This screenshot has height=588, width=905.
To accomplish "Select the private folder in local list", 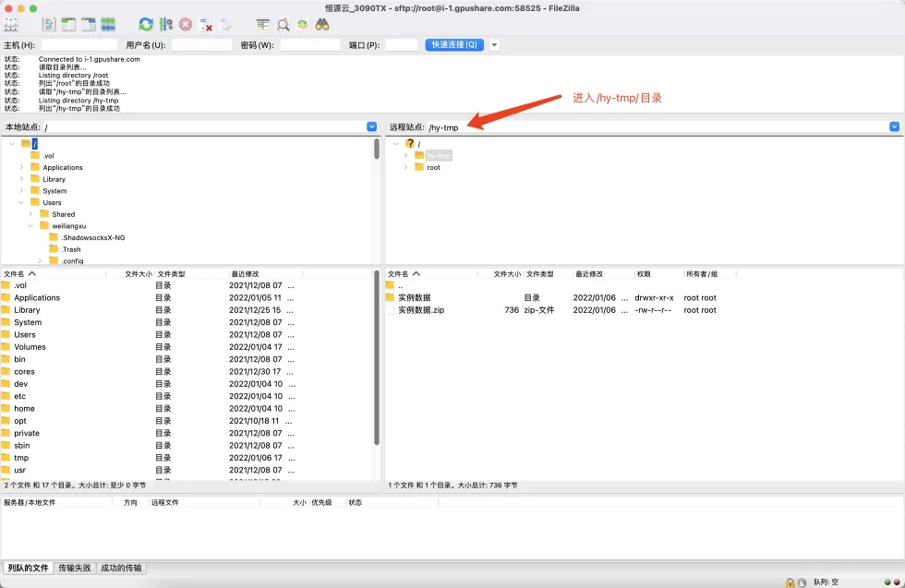I will point(27,433).
